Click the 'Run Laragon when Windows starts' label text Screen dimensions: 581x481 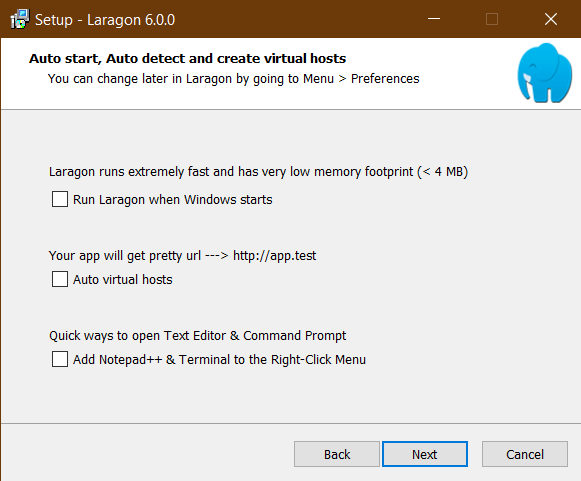pyautogui.click(x=173, y=200)
